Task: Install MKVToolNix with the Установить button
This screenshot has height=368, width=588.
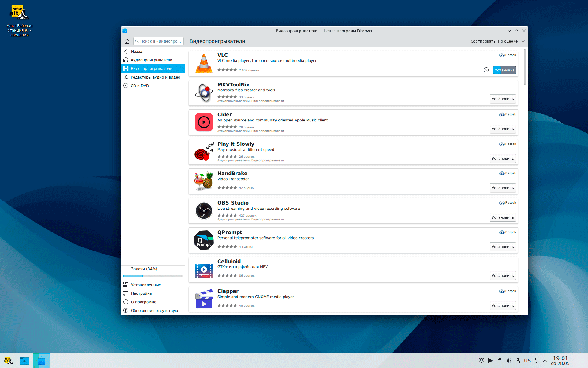Action: [503, 99]
